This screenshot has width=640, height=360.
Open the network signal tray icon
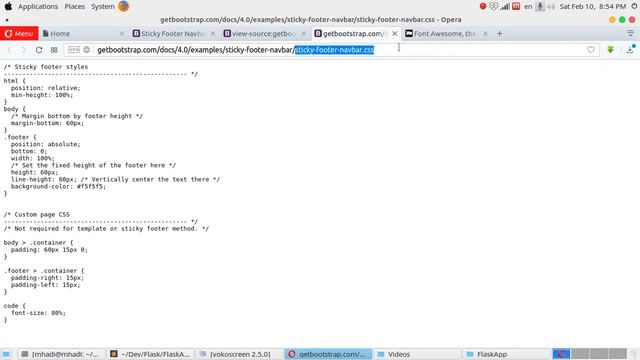(505, 7)
